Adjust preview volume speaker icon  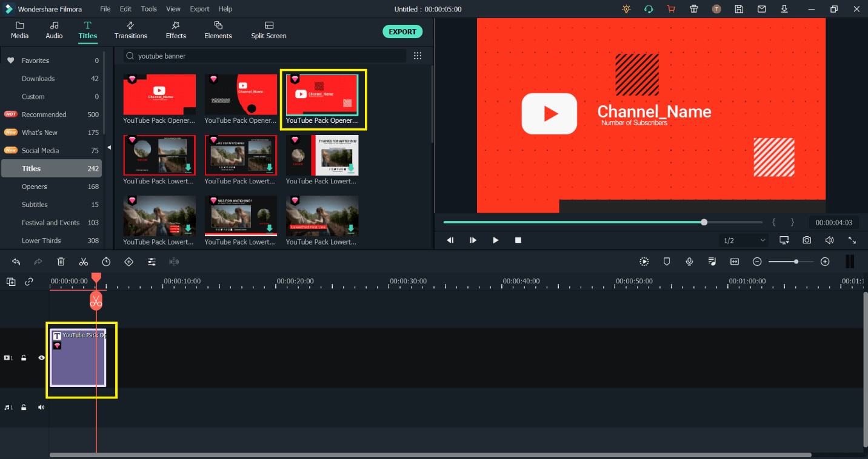(x=829, y=240)
